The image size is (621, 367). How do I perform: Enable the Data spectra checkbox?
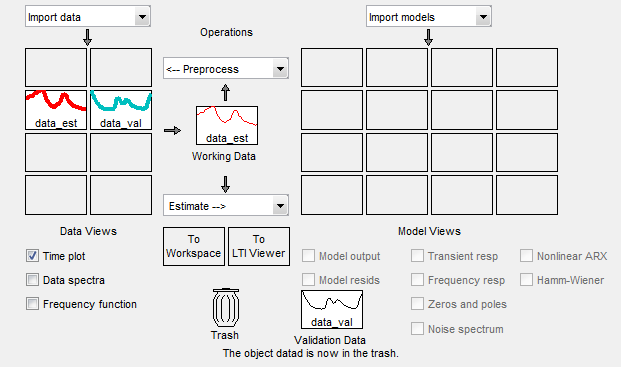coord(32,280)
